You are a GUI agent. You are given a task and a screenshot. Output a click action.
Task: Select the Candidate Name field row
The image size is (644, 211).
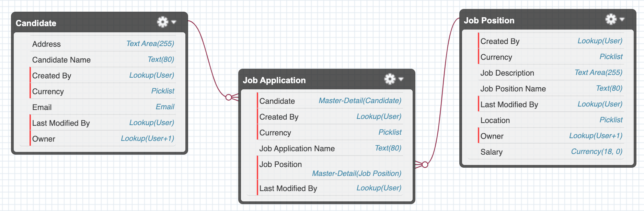point(61,60)
